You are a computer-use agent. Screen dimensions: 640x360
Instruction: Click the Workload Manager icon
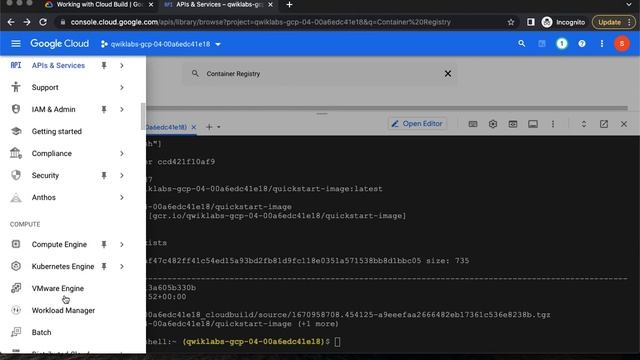tap(16, 310)
